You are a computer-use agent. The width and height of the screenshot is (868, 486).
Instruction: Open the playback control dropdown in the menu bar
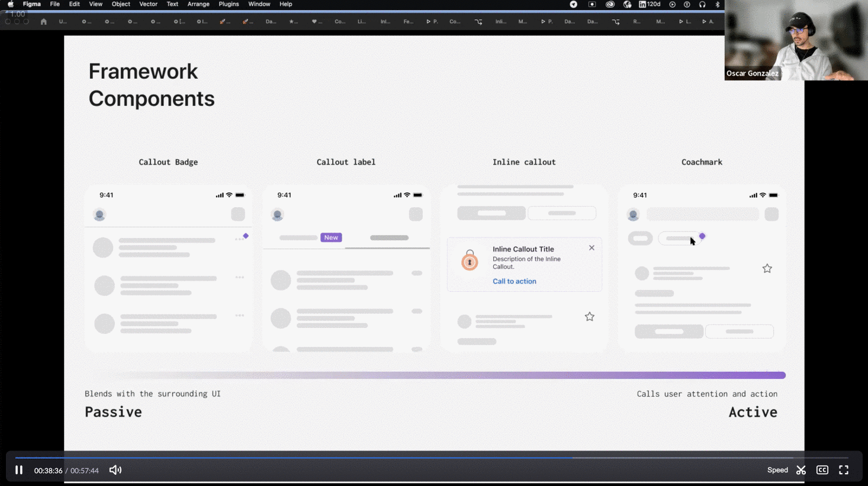[x=671, y=4]
